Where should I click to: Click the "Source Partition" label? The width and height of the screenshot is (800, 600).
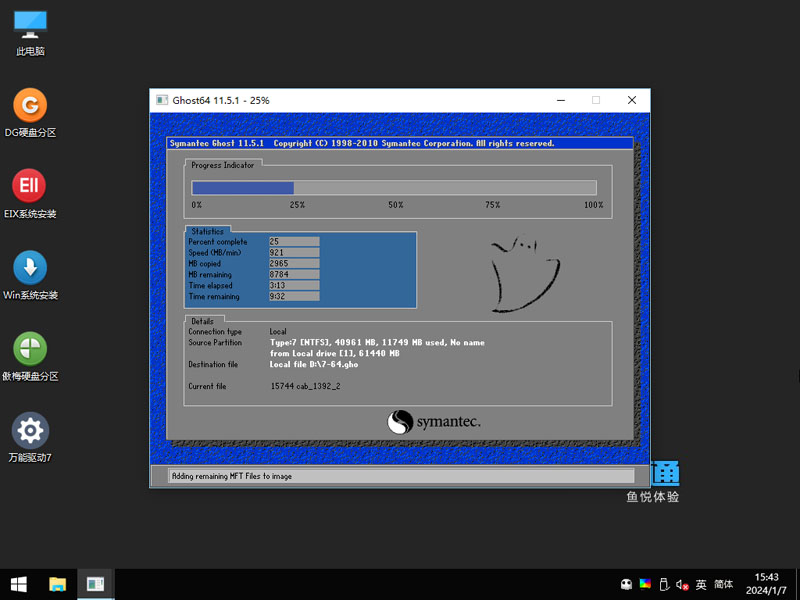[x=215, y=342]
